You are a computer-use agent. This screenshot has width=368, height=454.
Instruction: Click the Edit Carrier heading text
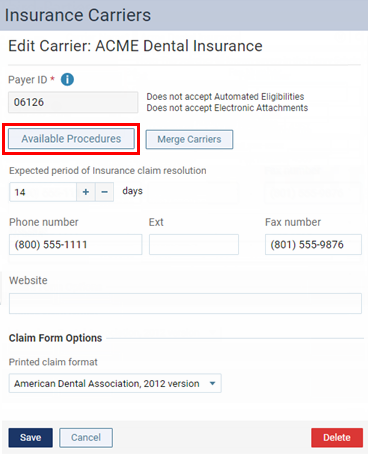[x=135, y=46]
